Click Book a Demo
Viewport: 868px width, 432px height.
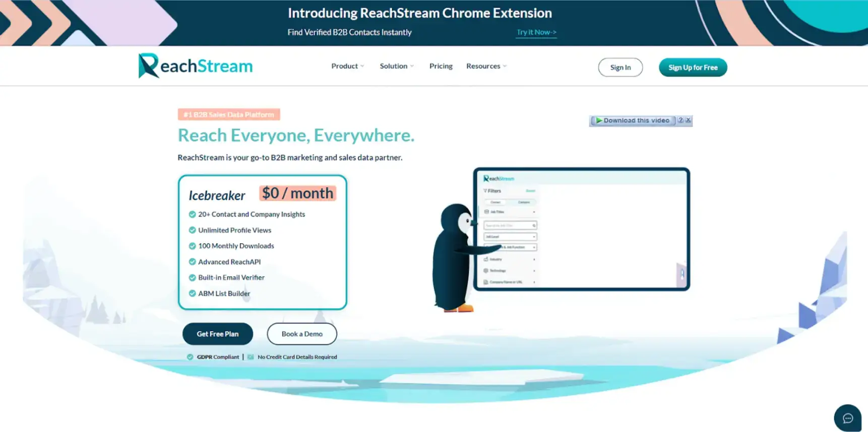coord(301,334)
